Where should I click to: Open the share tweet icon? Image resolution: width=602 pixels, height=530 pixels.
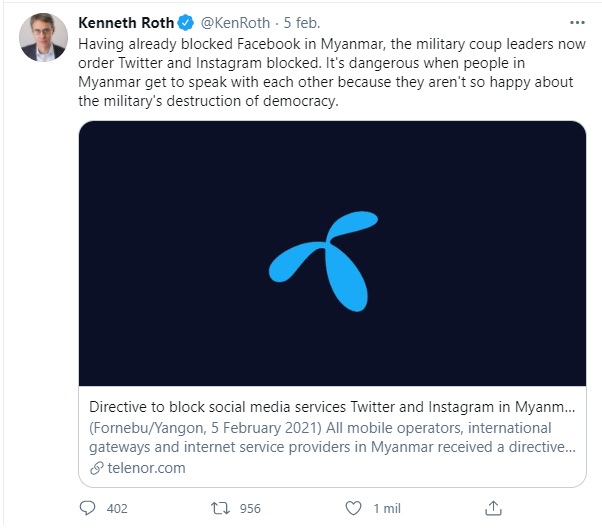(x=492, y=507)
